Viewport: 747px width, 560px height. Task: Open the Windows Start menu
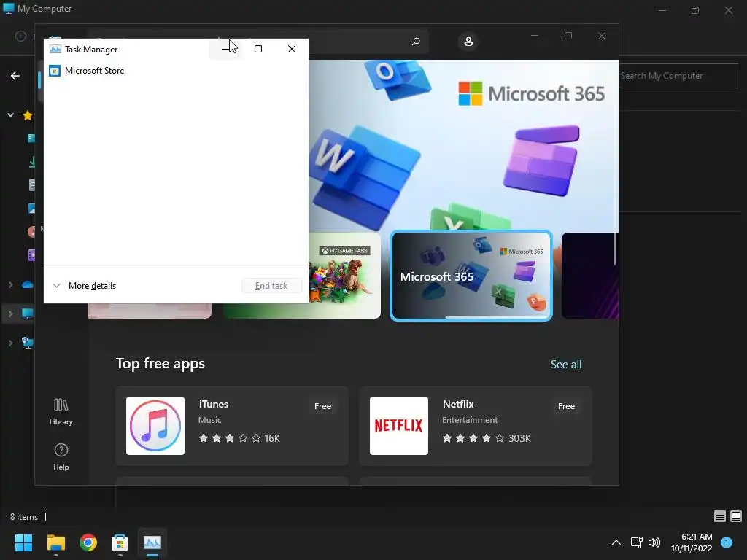[23, 542]
